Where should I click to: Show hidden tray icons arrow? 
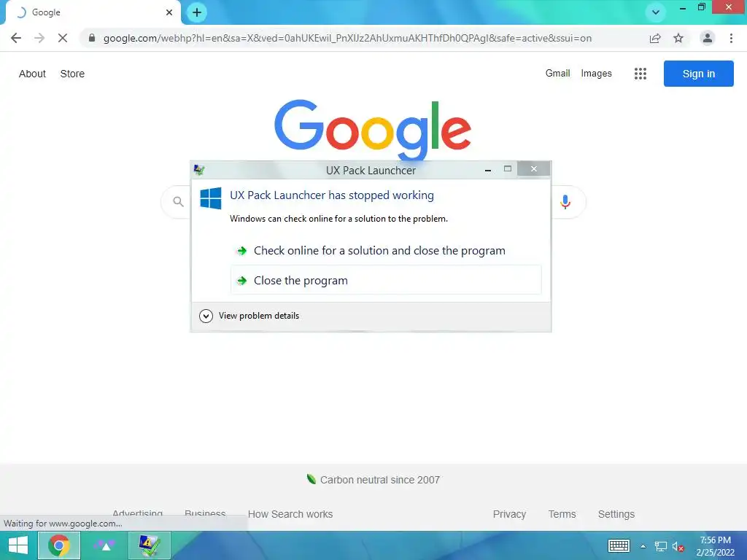point(643,546)
